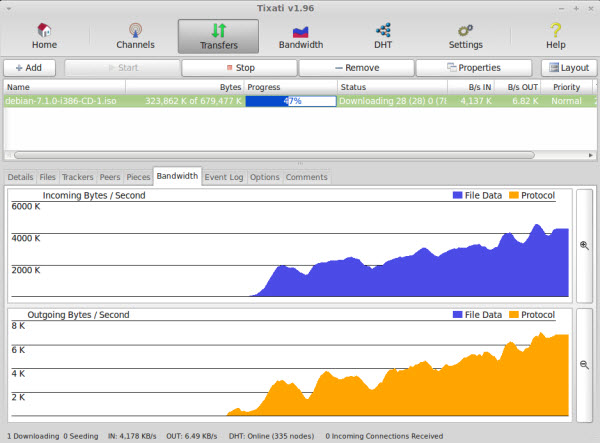Image resolution: width=600 pixels, height=443 pixels.
Task: Open the DHT section
Action: coord(383,36)
